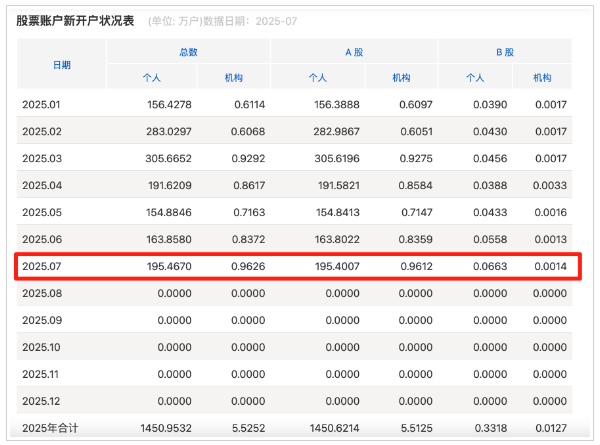600x445 pixels.
Task: Select the 2025.01 date cell
Action: click(42, 104)
